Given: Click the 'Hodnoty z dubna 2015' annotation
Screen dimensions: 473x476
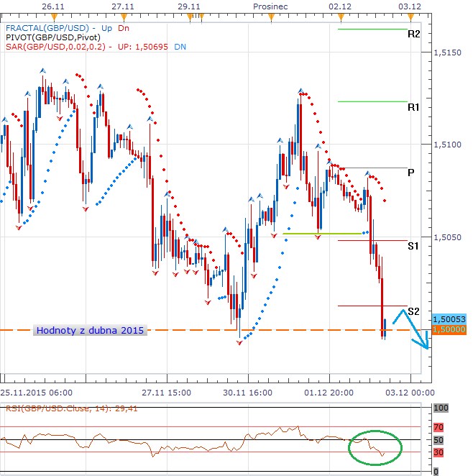Looking at the screenshot, I should click(x=91, y=331).
